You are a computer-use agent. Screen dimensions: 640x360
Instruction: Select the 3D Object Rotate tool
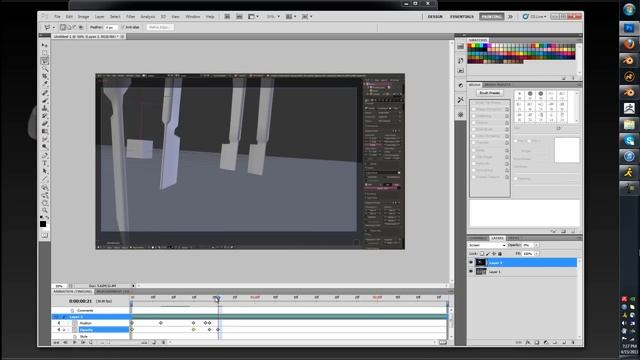tap(44, 187)
